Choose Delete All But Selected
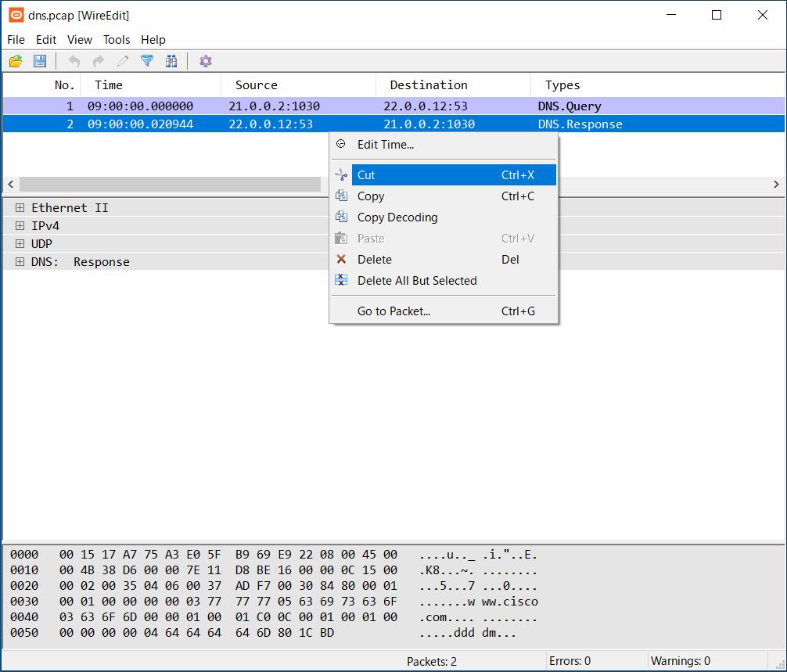The height and width of the screenshot is (672, 787). click(444, 281)
